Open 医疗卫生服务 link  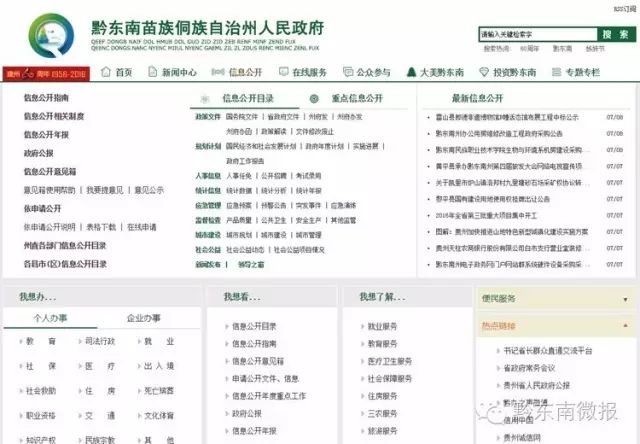[x=390, y=361]
